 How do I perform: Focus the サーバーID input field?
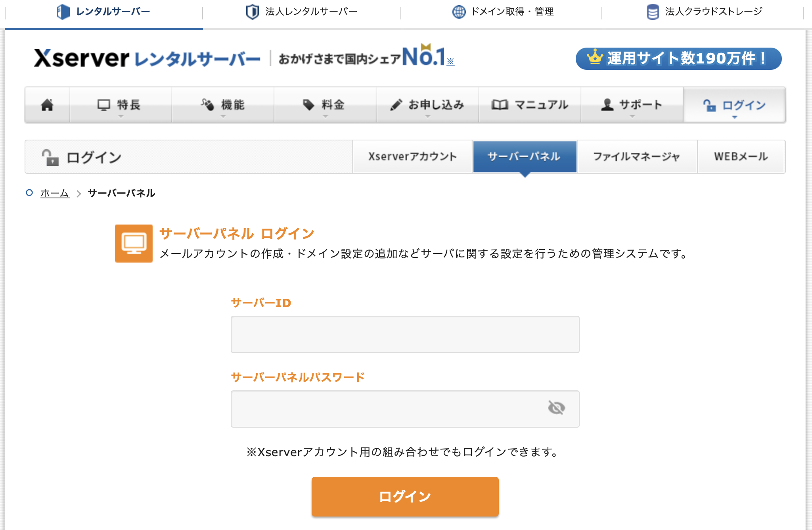[x=405, y=334]
